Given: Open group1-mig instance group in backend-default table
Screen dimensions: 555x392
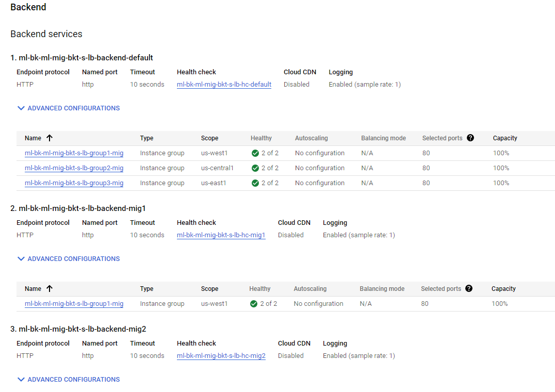Looking at the screenshot, I should (74, 153).
